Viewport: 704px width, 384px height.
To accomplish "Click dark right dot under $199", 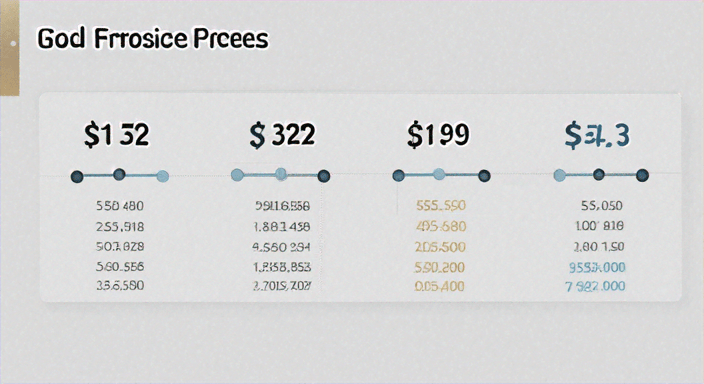I will point(484,176).
